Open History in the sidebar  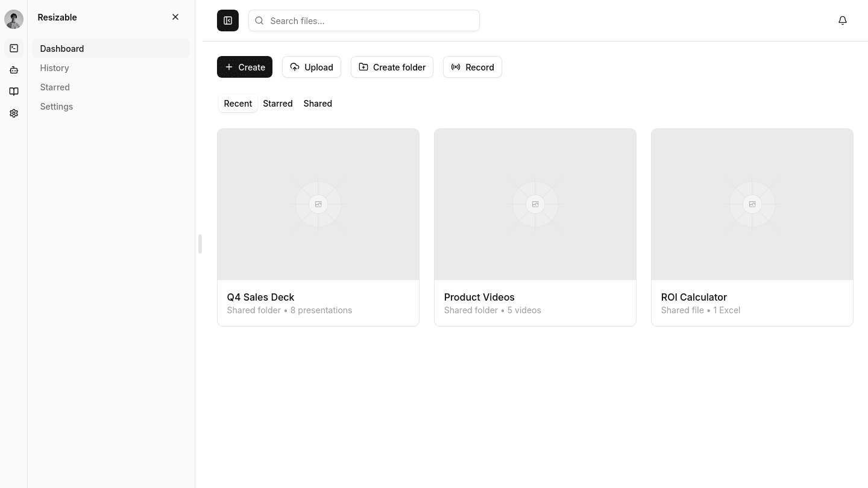(111, 67)
